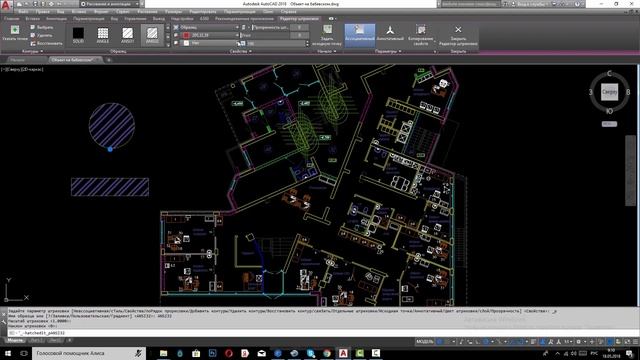
Task: Expand the Свойства panel
Action: (240, 51)
